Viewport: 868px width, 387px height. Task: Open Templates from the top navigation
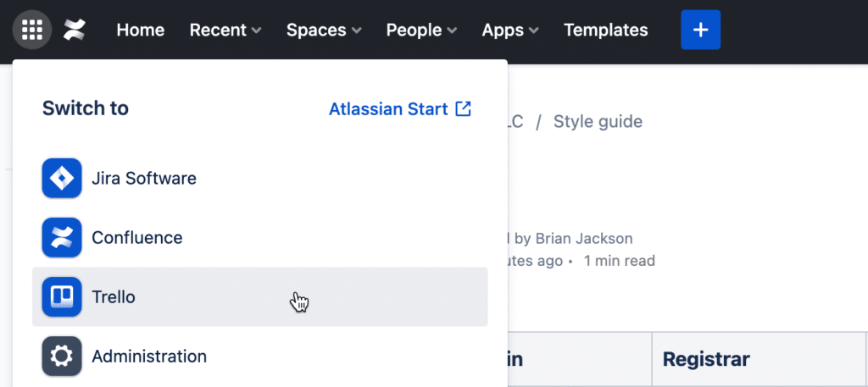point(606,30)
